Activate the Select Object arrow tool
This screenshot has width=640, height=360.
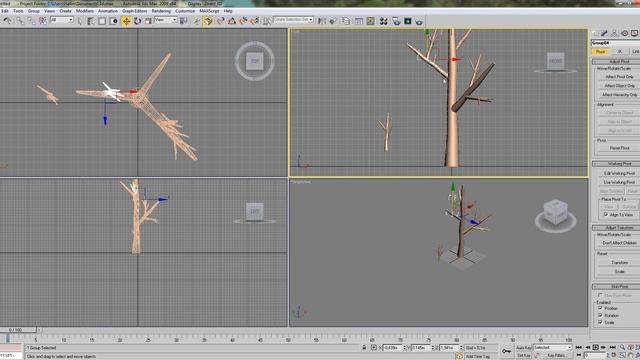pos(80,21)
